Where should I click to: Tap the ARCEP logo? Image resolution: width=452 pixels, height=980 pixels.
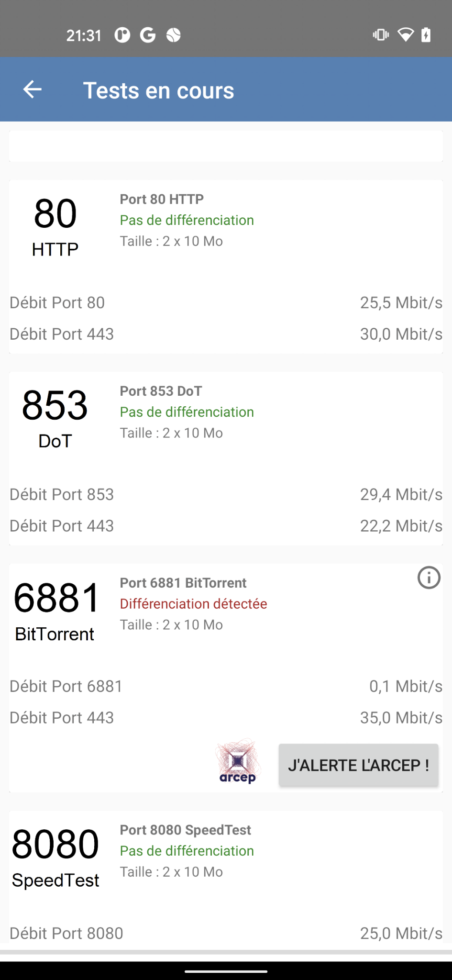tap(238, 762)
